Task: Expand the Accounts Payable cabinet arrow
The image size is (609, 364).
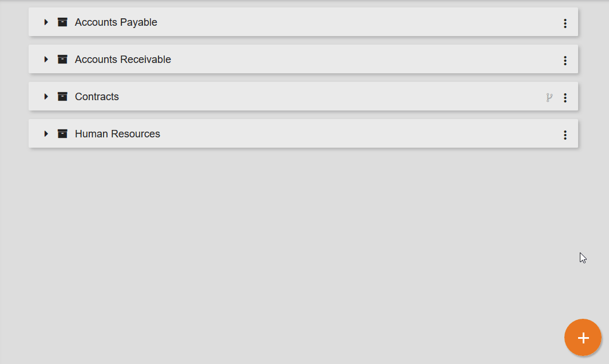Action: pos(46,22)
